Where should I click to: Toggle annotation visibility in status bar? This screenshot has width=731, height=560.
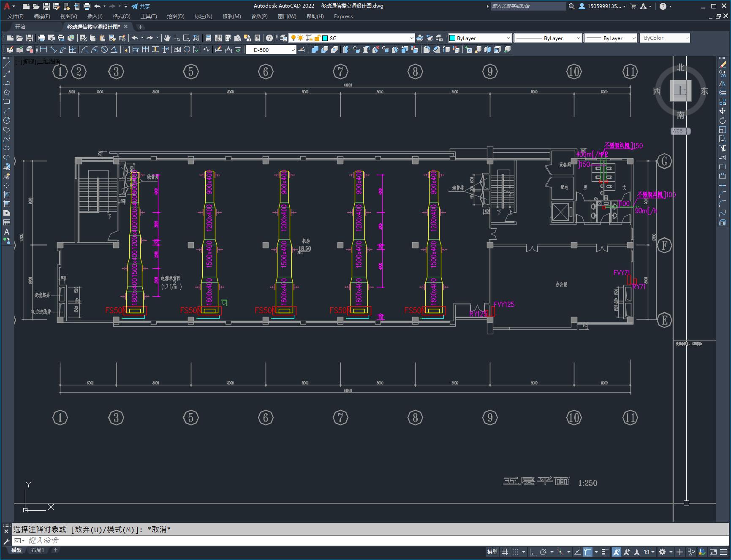[x=617, y=552]
